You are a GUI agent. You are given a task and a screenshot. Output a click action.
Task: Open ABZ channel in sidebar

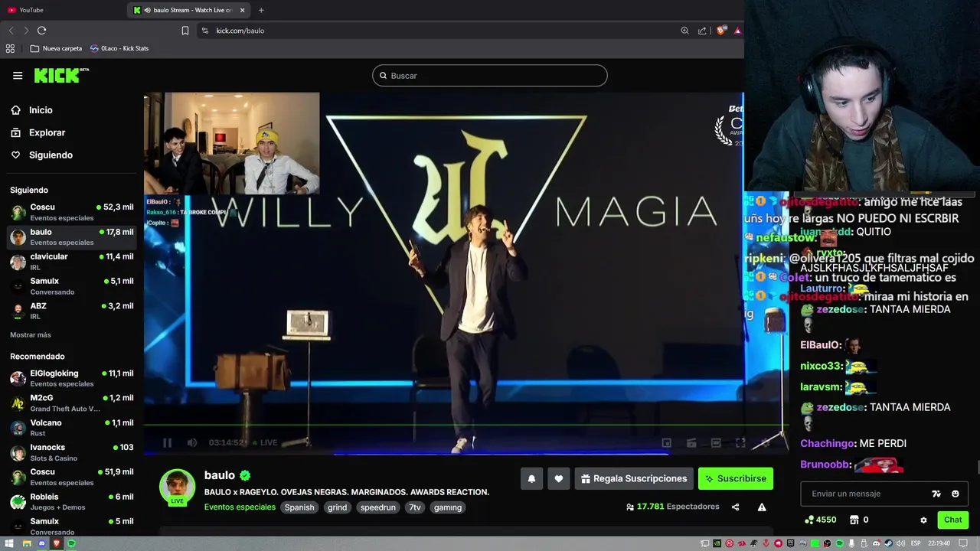[x=72, y=311]
